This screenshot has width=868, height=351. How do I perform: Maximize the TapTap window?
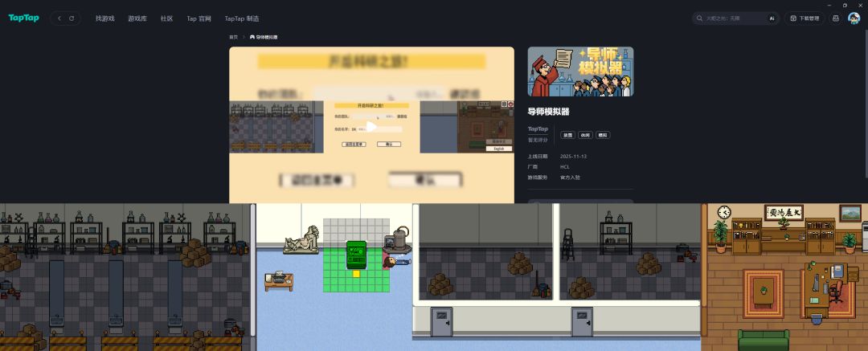coord(845,5)
